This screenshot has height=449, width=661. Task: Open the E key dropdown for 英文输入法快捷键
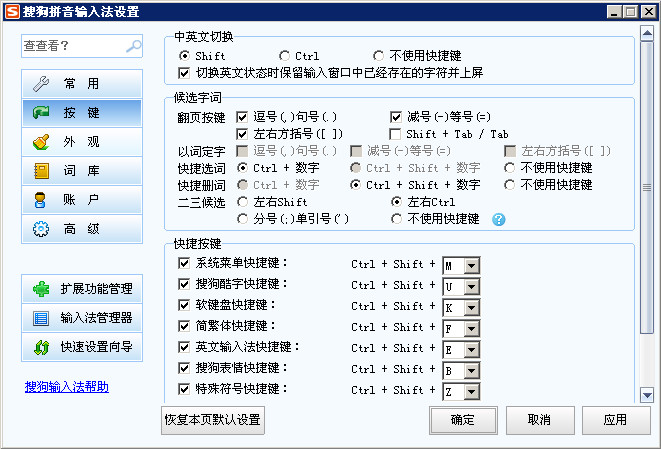tap(471, 350)
